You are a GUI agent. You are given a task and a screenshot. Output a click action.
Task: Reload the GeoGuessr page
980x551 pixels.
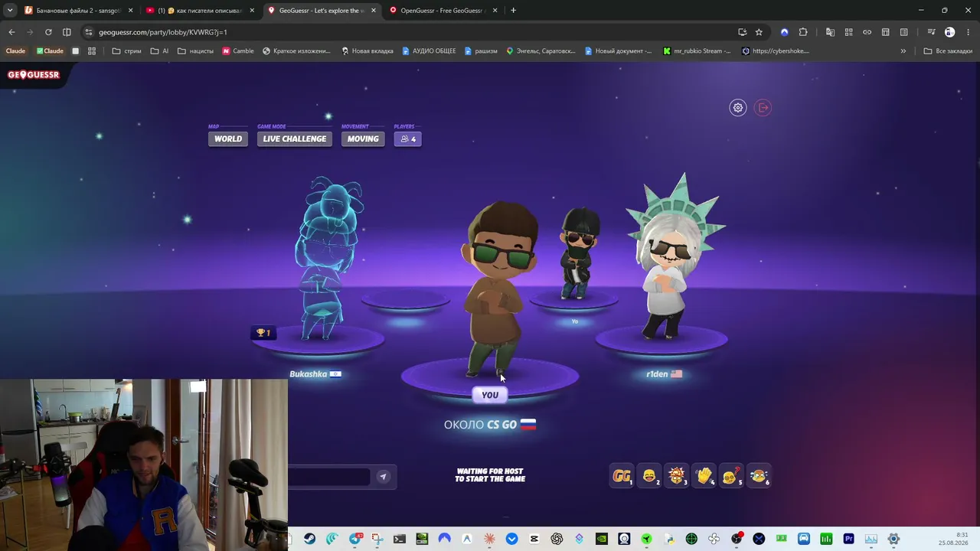pyautogui.click(x=48, y=32)
